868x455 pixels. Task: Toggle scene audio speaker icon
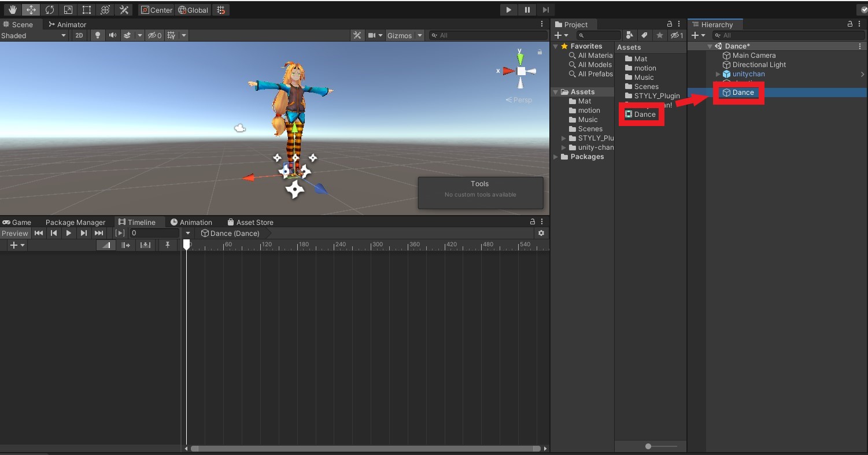click(x=112, y=35)
